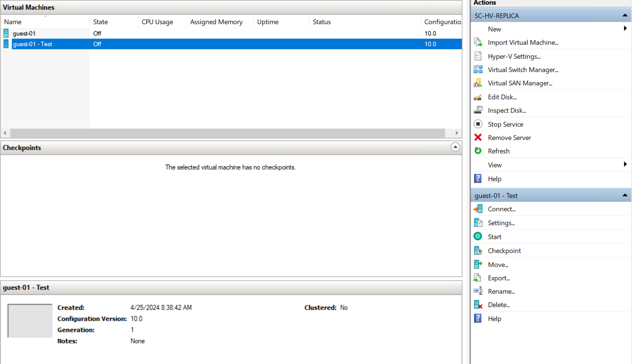Click the green Refresh icon
Image resolution: width=632 pixels, height=364 pixels.
click(x=478, y=151)
